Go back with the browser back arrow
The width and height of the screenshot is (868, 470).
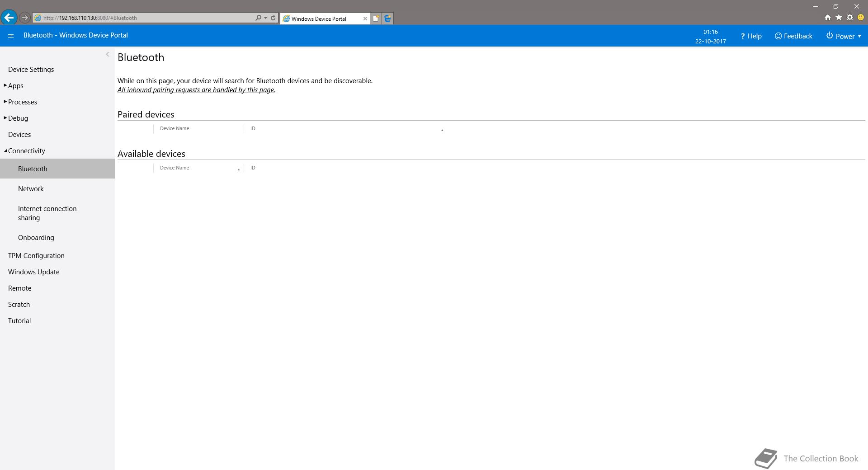(x=9, y=18)
